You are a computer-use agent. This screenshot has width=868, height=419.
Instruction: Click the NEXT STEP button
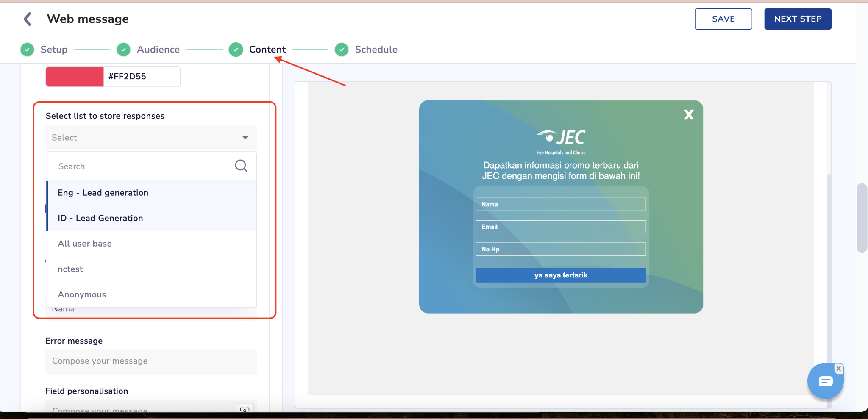click(798, 19)
